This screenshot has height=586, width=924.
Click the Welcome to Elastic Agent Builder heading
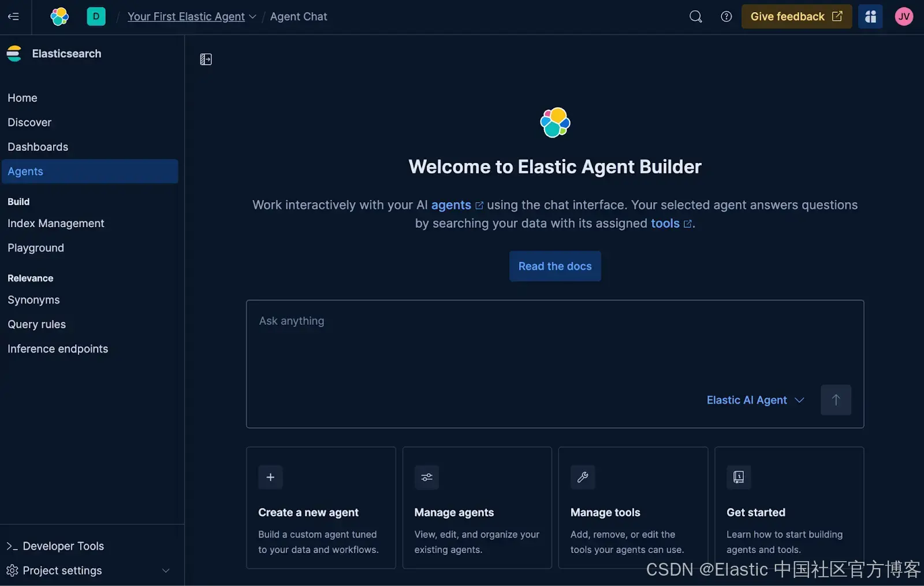555,167
